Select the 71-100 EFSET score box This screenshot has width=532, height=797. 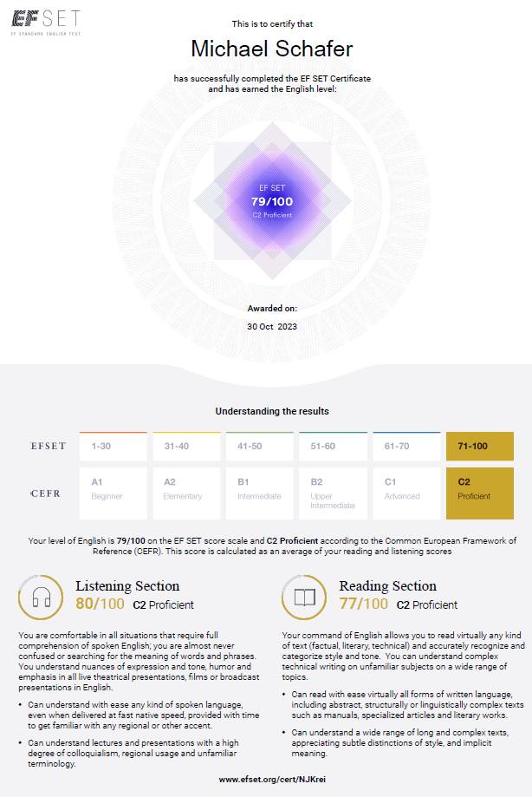coord(480,447)
